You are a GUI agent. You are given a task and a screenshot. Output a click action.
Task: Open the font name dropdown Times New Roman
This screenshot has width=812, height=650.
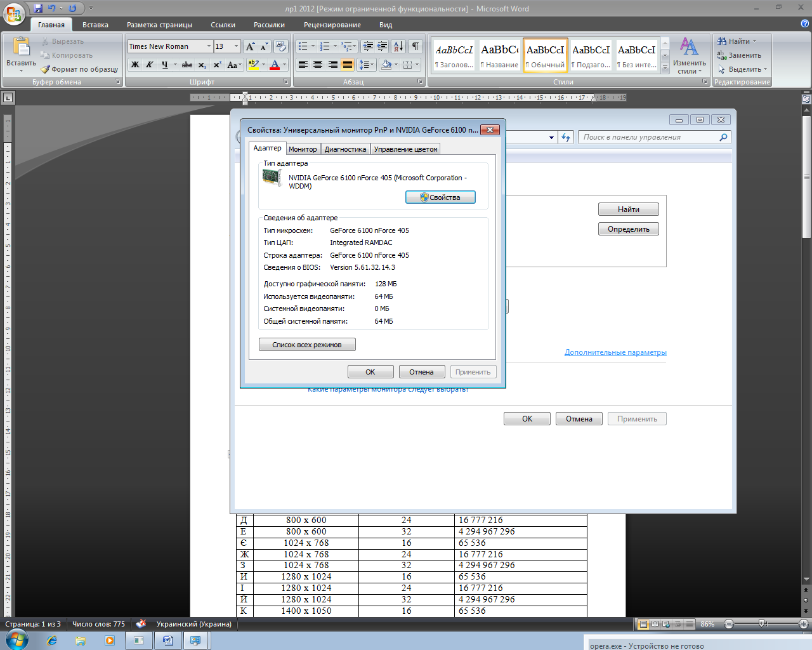click(209, 46)
